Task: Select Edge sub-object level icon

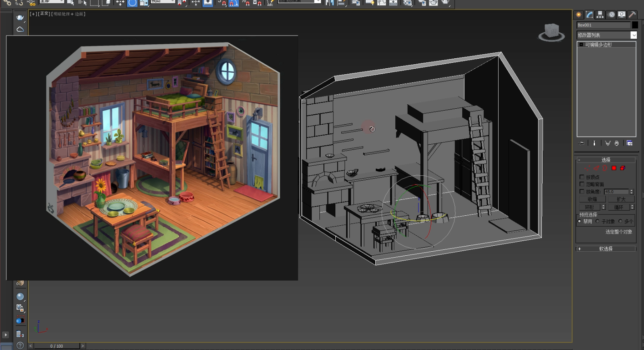Action: point(596,168)
